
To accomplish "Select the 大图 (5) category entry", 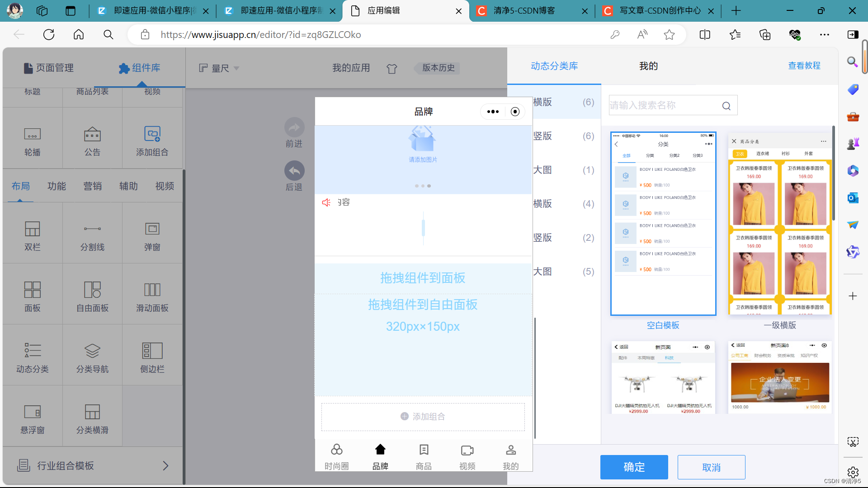I will [x=564, y=272].
